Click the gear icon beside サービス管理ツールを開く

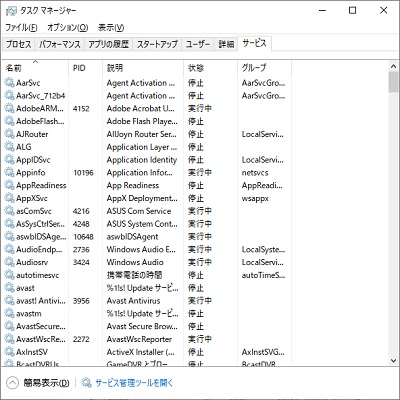[86, 383]
